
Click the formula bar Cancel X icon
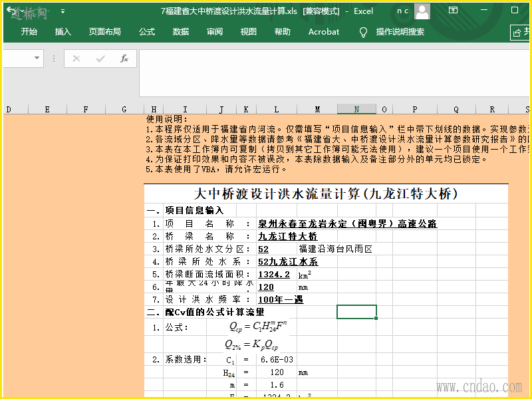76,59
